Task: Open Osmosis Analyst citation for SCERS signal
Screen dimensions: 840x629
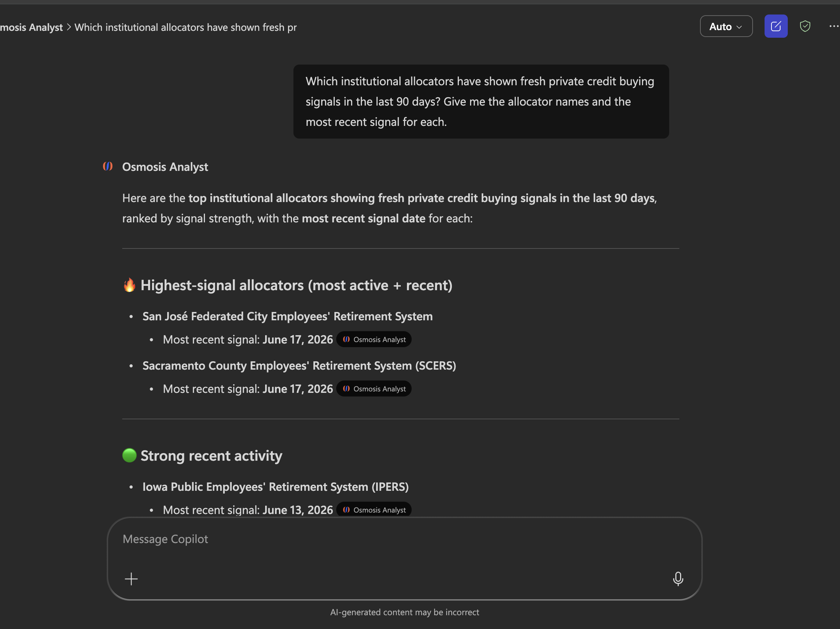Action: [x=374, y=388]
